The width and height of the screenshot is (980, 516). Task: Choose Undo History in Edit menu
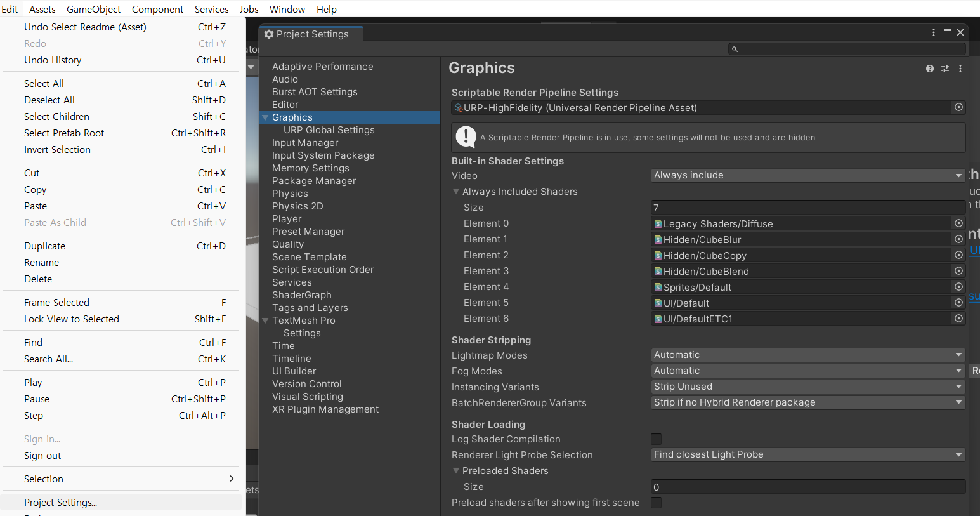point(122,60)
